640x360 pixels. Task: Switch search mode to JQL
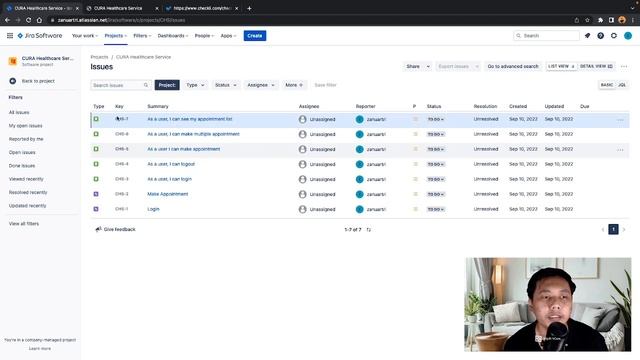coord(622,85)
